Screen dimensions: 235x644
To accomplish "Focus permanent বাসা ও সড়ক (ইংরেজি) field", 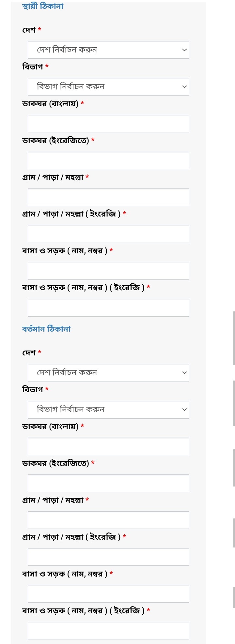I will click(x=108, y=307).
